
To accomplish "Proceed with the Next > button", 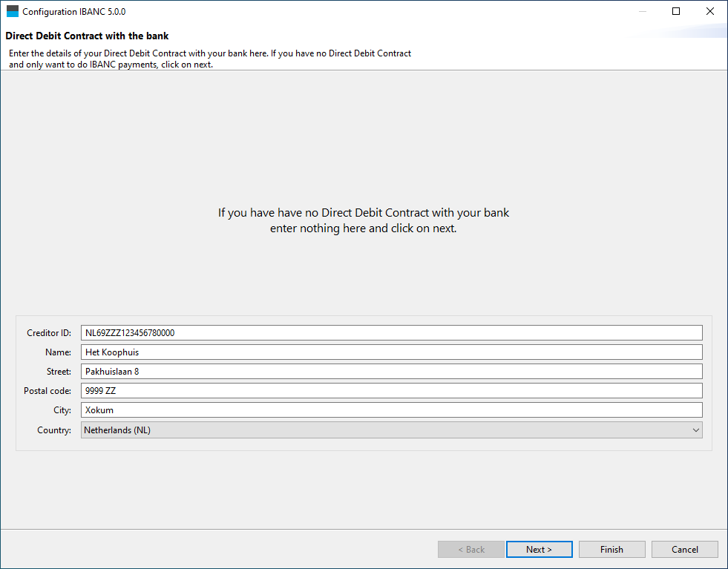I will [x=539, y=550].
